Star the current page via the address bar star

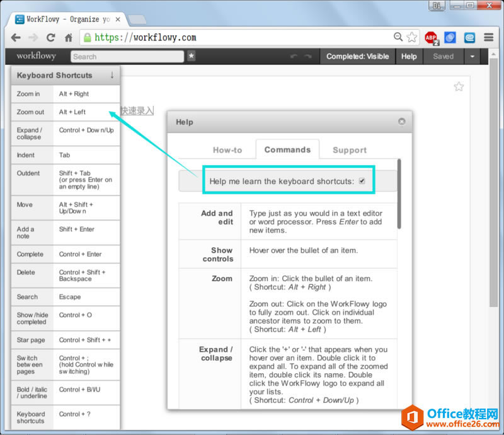(411, 37)
